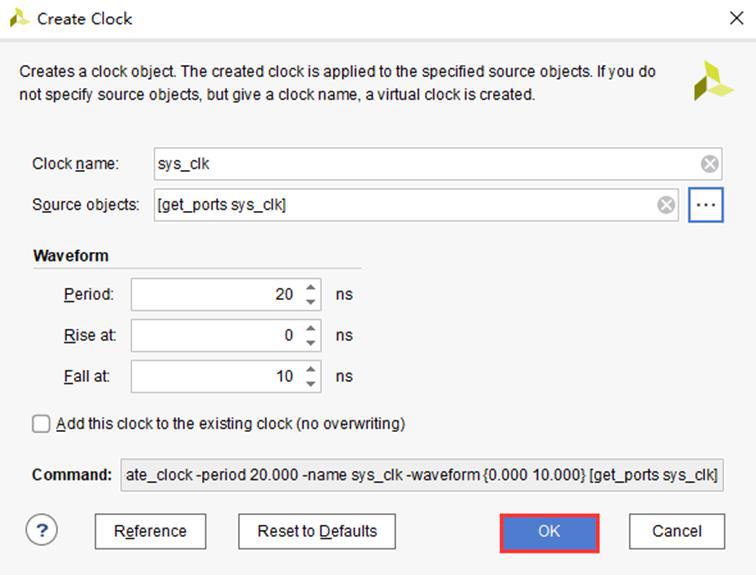Image resolution: width=756 pixels, height=575 pixels.
Task: Open the Reference documentation button
Action: pyautogui.click(x=150, y=532)
